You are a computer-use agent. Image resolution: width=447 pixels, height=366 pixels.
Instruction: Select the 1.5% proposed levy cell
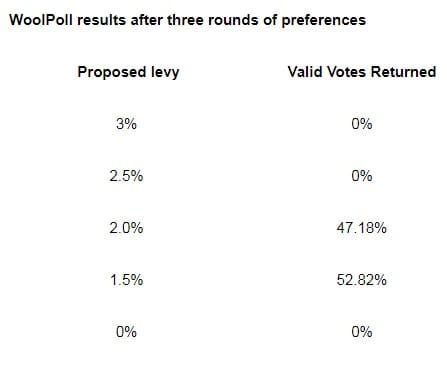pos(126,280)
